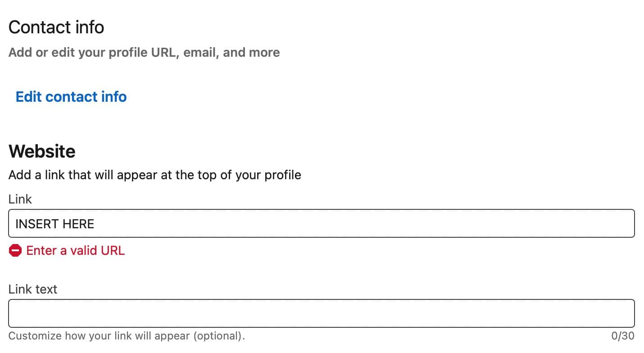Focus the empty Link text input field
This screenshot has width=644, height=353.
pos(322,313)
